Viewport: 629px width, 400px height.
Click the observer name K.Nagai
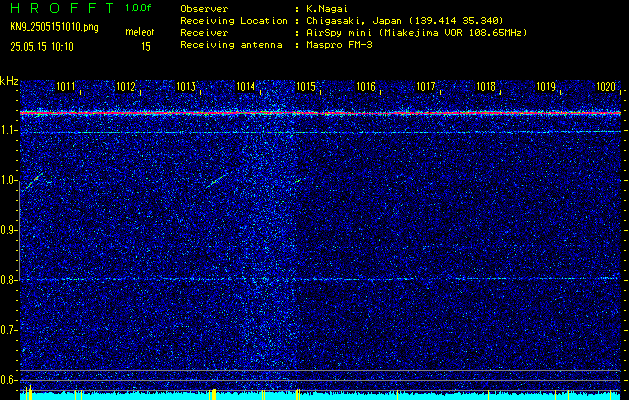point(327,8)
